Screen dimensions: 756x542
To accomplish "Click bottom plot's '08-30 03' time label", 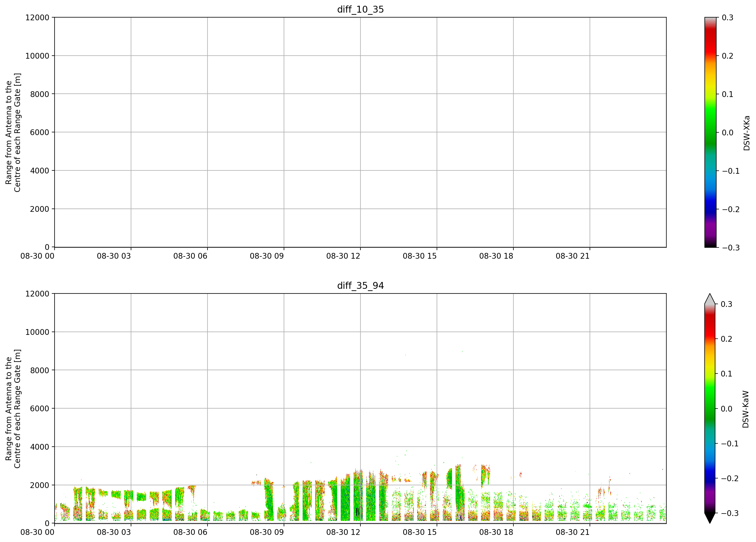I will [114, 532].
